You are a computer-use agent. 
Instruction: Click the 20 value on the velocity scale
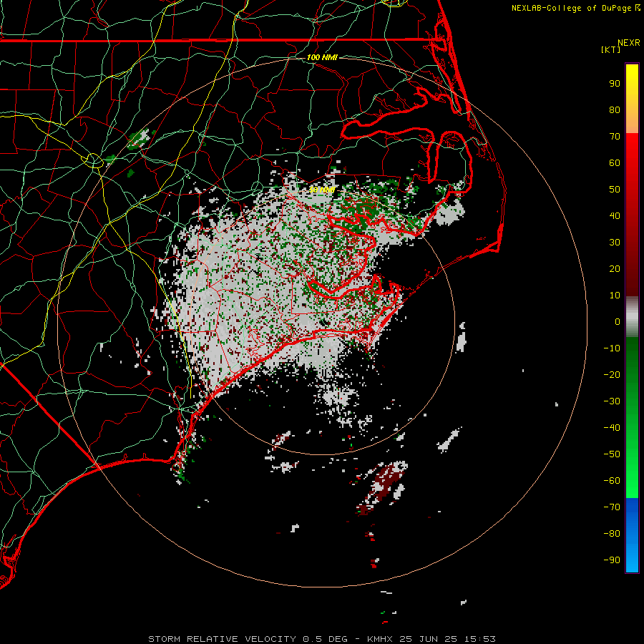tap(615, 269)
